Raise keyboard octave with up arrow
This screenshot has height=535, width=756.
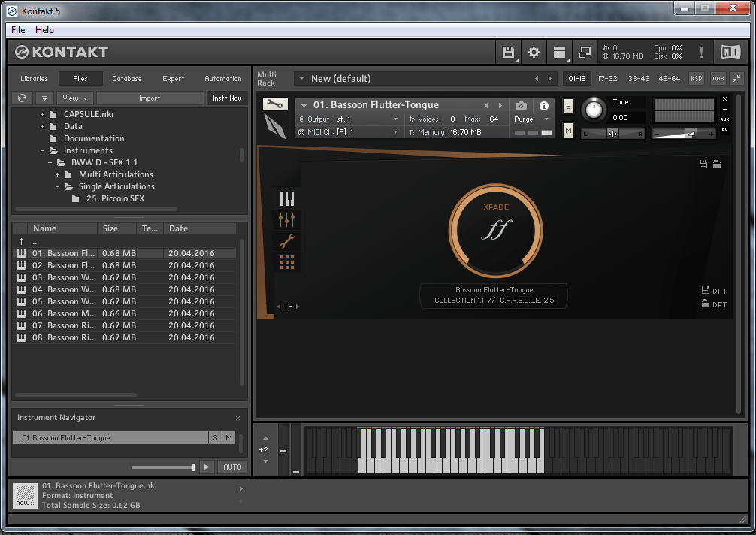(x=265, y=438)
